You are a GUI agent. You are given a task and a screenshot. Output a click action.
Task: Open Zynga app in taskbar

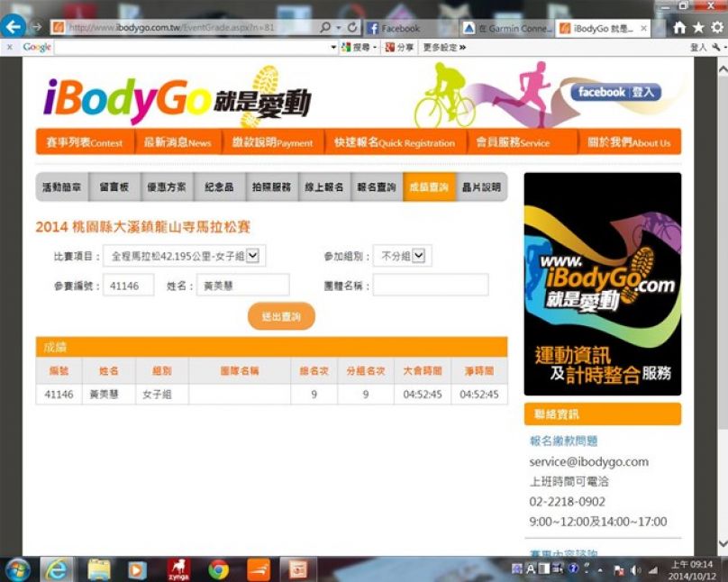pyautogui.click(x=178, y=569)
